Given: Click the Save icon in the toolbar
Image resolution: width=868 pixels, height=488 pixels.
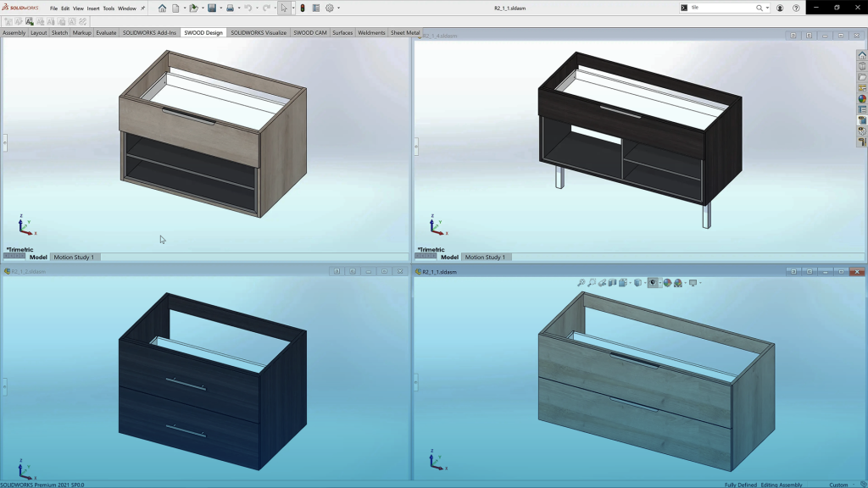Looking at the screenshot, I should point(211,8).
